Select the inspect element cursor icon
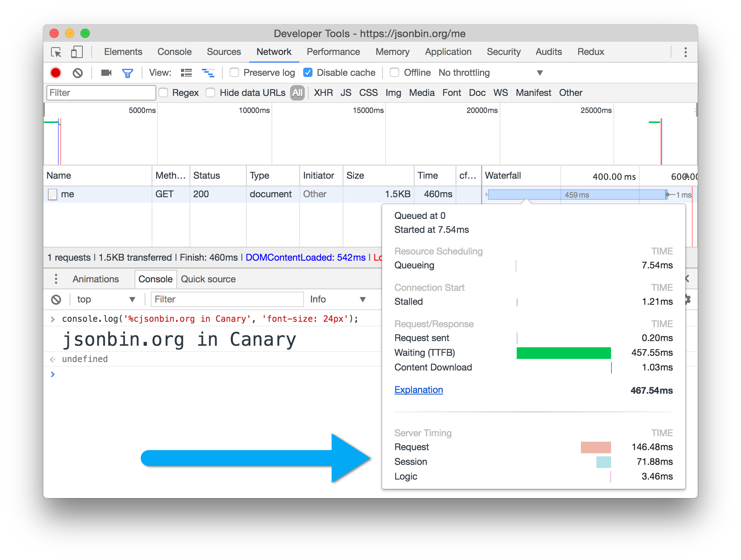741x560 pixels. [56, 52]
